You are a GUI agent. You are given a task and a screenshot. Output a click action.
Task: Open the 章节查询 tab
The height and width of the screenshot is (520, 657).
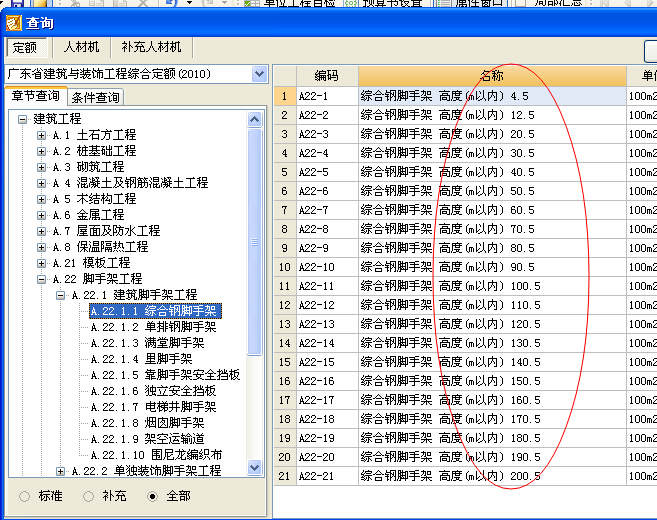pos(36,96)
